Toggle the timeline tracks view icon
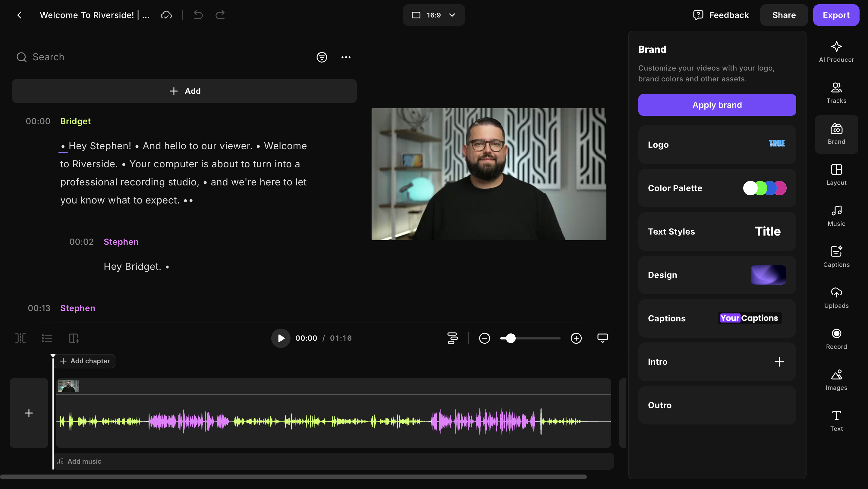Viewport: 868px width, 489px height. click(452, 338)
